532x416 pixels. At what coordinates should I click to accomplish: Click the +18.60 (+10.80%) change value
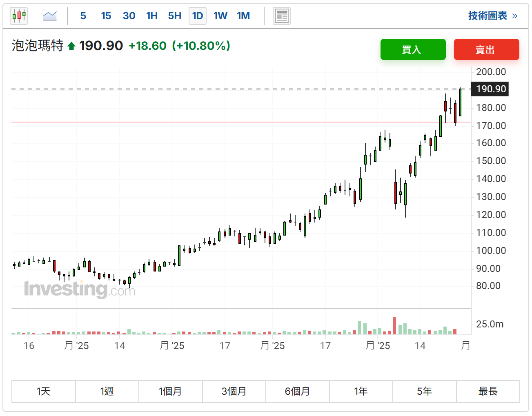point(179,45)
